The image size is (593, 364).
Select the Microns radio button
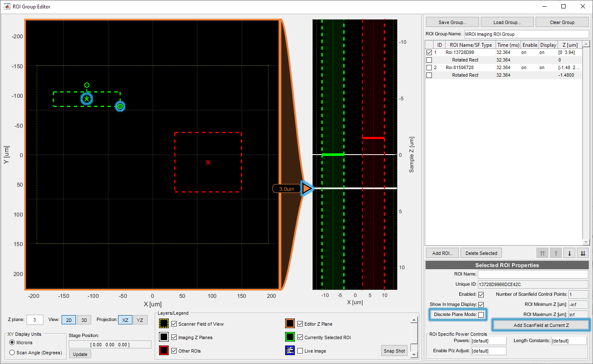click(x=12, y=343)
